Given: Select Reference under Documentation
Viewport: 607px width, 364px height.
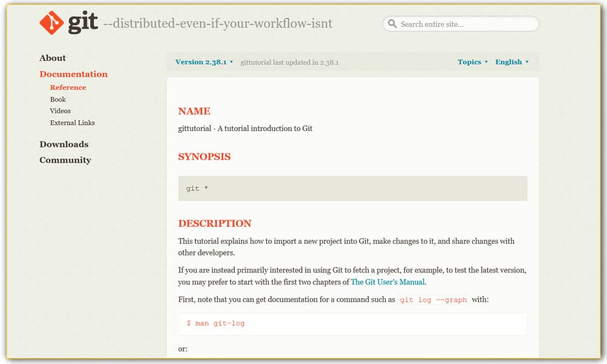Looking at the screenshot, I should [68, 87].
